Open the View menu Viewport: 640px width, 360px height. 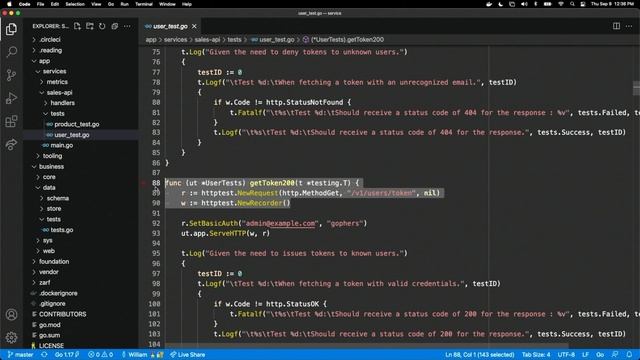(96, 4)
